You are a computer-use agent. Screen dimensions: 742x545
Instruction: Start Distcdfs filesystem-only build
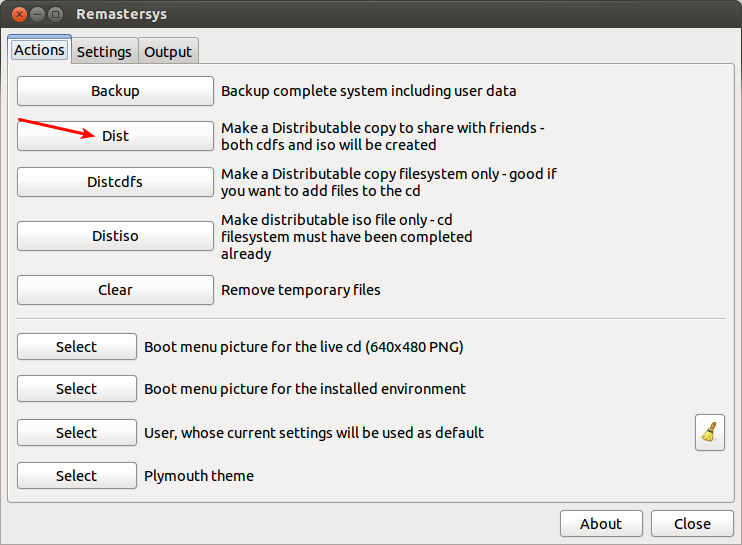click(115, 183)
